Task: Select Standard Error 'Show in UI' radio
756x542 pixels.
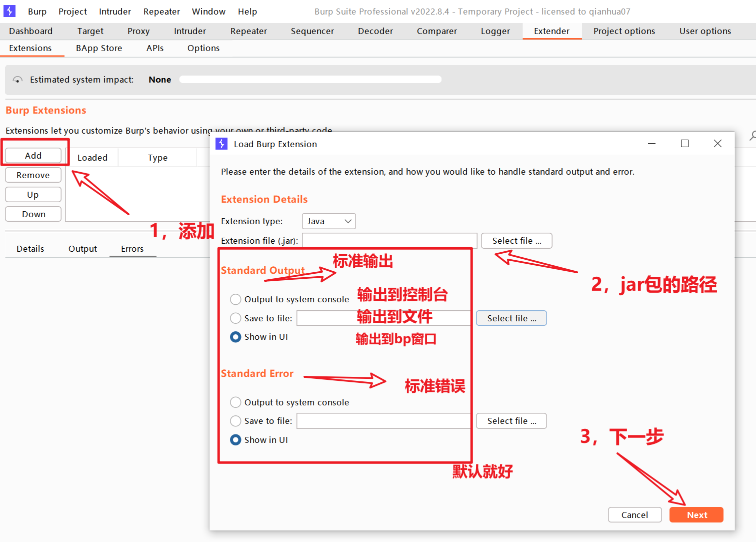Action: tap(235, 440)
